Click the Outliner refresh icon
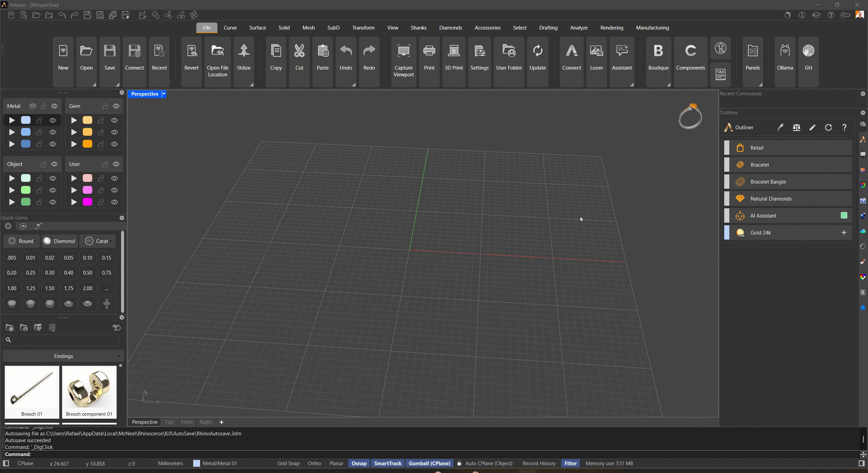This screenshot has width=868, height=473. click(828, 128)
